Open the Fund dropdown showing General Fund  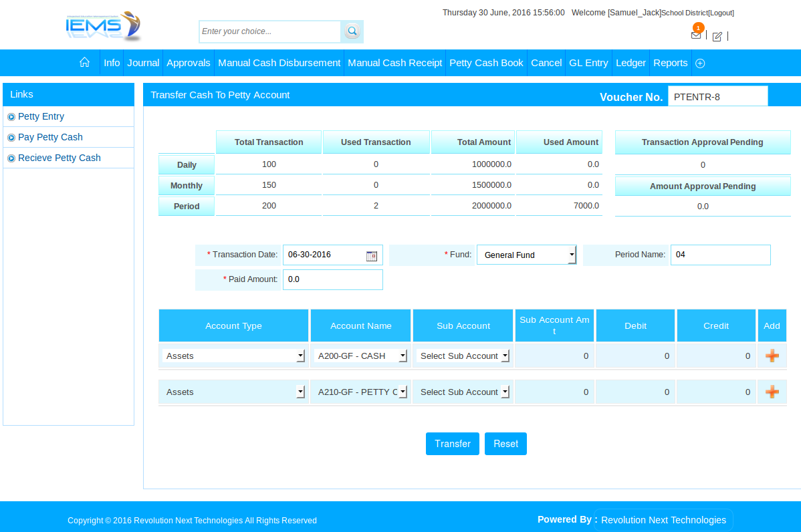(526, 255)
